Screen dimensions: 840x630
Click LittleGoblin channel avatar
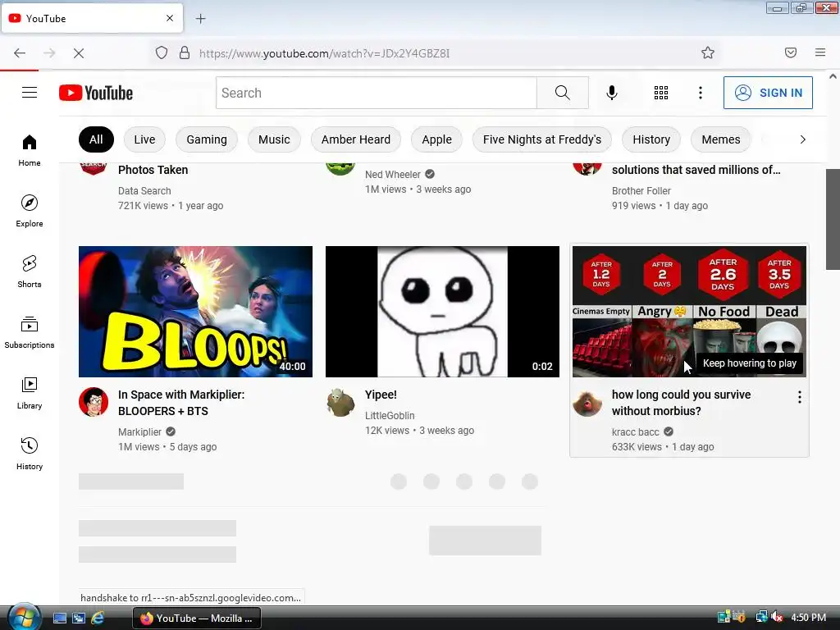pos(340,402)
